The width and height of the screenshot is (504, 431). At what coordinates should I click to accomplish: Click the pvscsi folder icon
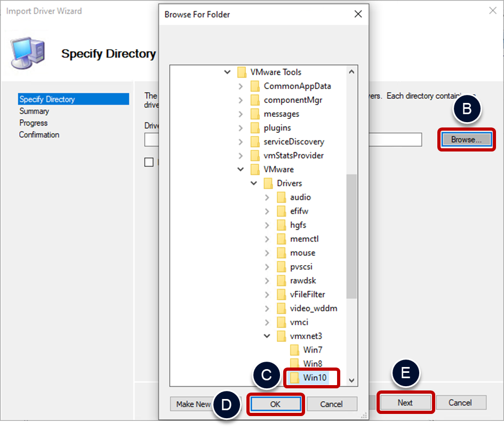pos(282,267)
